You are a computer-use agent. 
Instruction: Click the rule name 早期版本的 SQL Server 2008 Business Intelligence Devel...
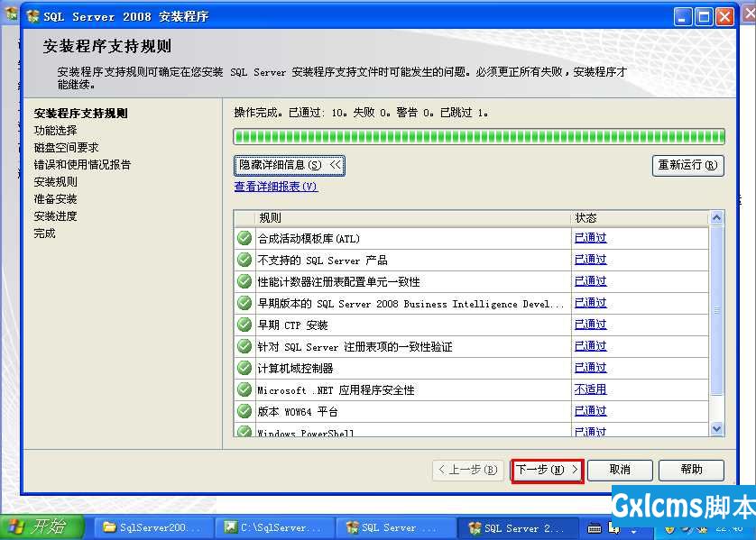(410, 304)
